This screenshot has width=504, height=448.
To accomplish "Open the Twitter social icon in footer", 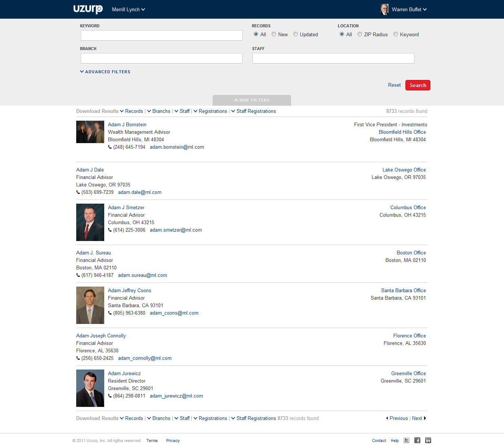I will pyautogui.click(x=406, y=440).
